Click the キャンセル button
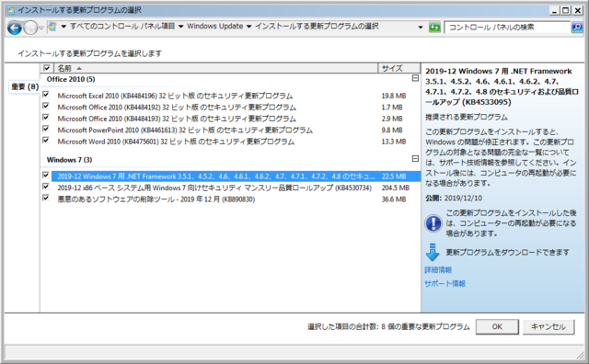This screenshot has width=589, height=364. (549, 327)
